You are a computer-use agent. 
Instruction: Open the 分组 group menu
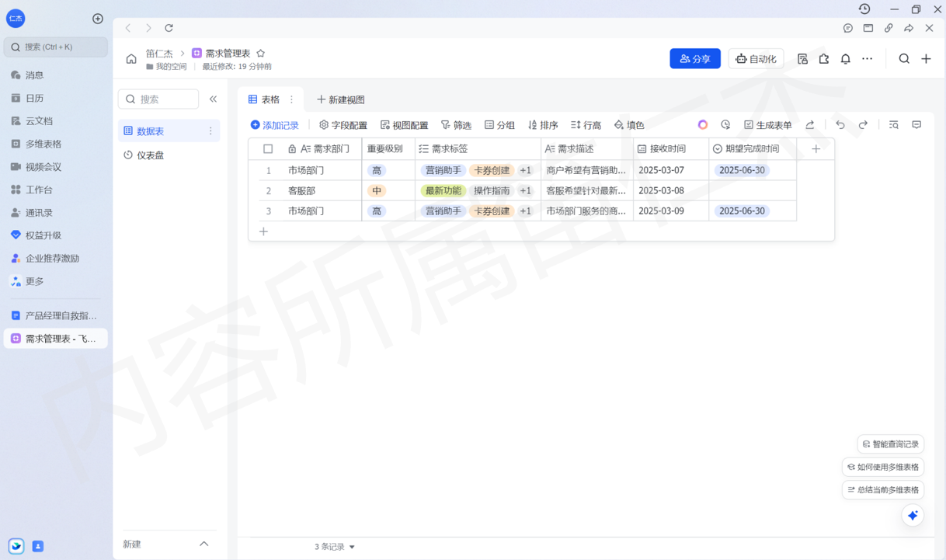499,125
